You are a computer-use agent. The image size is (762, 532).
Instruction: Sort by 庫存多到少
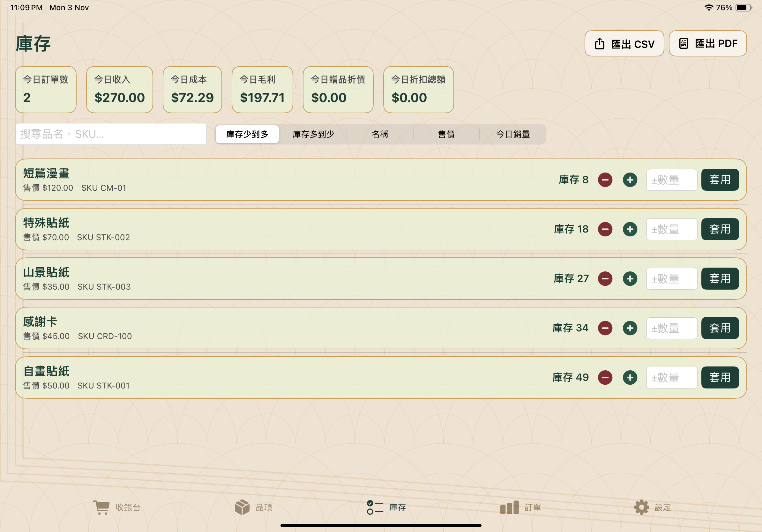click(x=313, y=134)
